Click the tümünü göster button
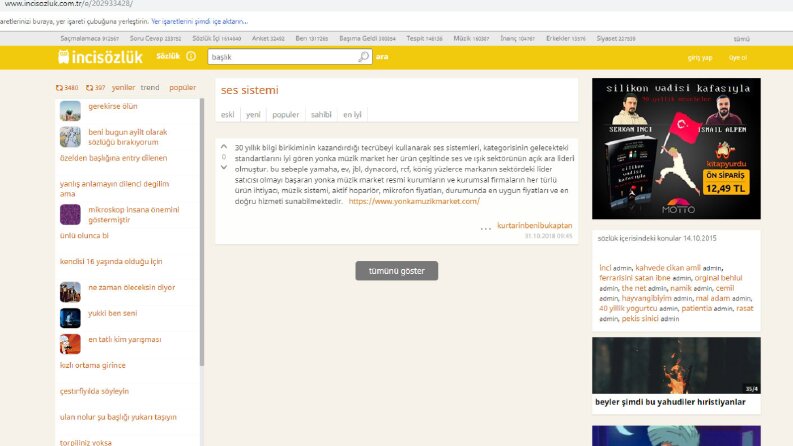 pos(396,271)
